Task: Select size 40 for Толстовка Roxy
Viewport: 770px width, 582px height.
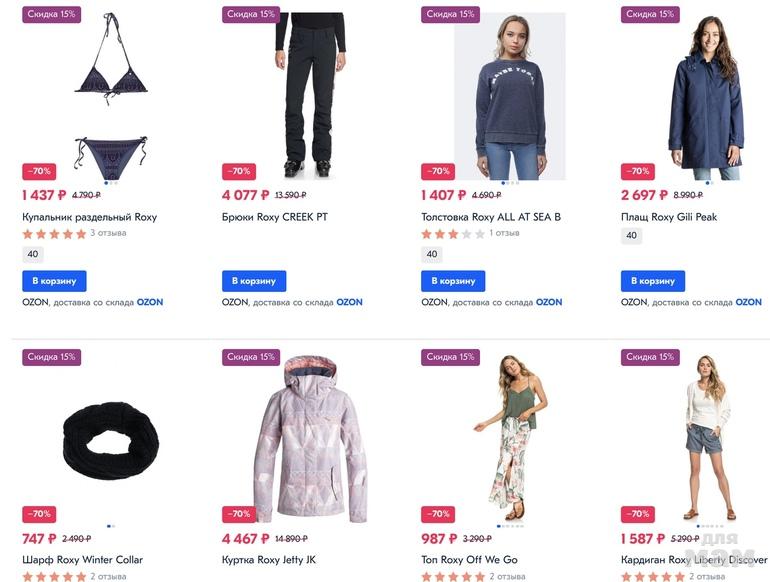Action: (x=432, y=254)
